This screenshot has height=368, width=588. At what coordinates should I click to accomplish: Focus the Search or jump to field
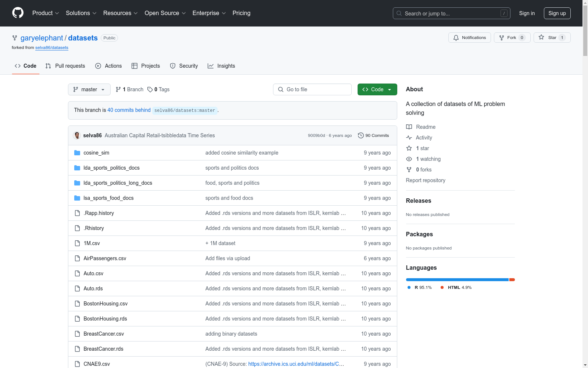click(x=452, y=13)
